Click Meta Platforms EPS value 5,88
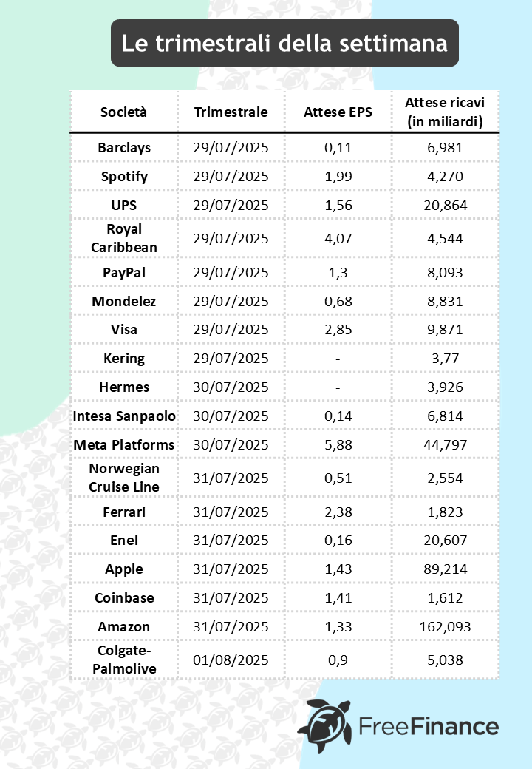 point(338,445)
